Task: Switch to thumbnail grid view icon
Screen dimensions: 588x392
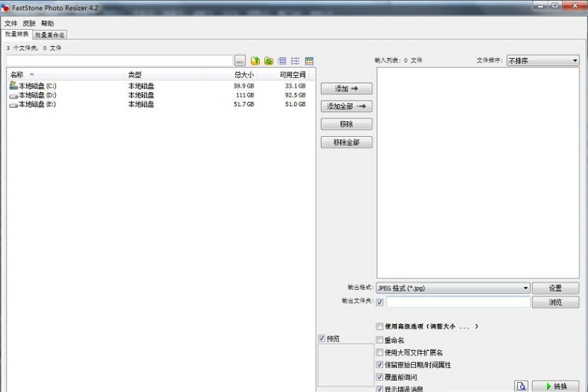Action: (x=282, y=61)
